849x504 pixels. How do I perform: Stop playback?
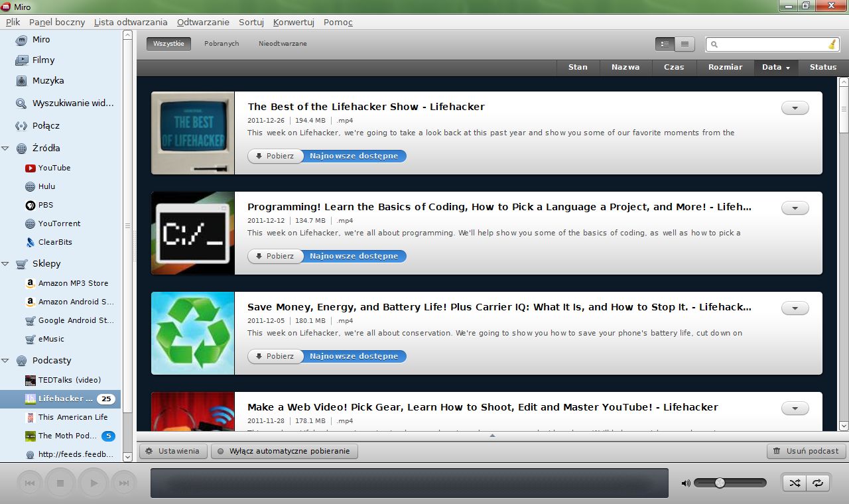point(60,483)
